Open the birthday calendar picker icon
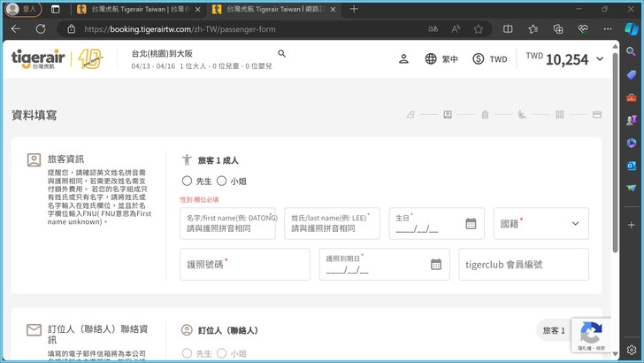This screenshot has height=363, width=644. pos(471,224)
